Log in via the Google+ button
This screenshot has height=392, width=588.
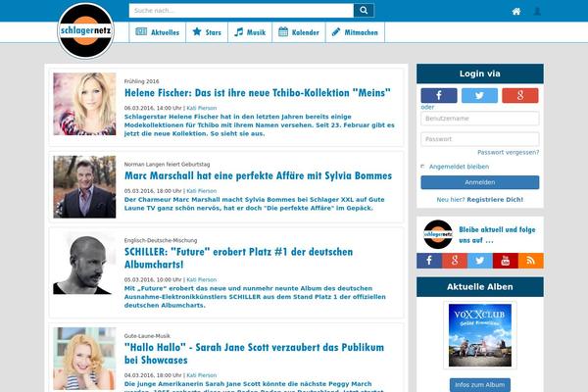520,95
